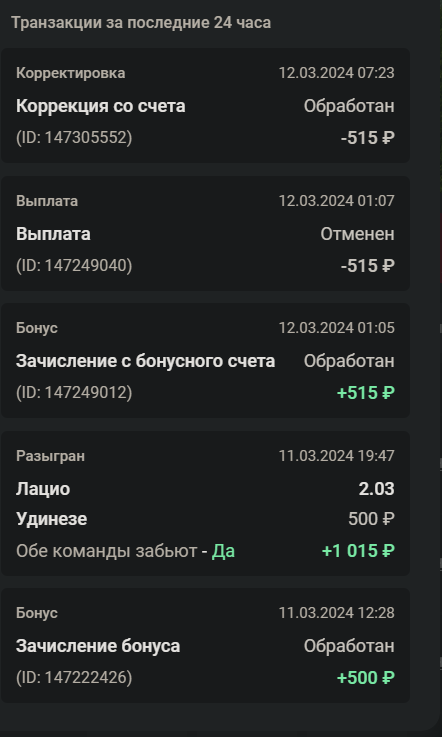Click the Удинезе team name
Screen dimensions: 445x739
[x=51, y=519]
